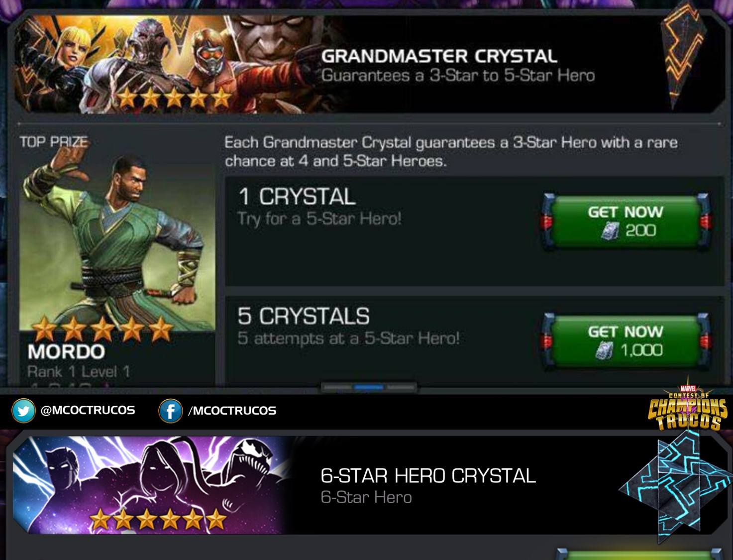Tap the units icon on 1,000 button
Image resolution: width=733 pixels, height=560 pixels.
click(604, 350)
